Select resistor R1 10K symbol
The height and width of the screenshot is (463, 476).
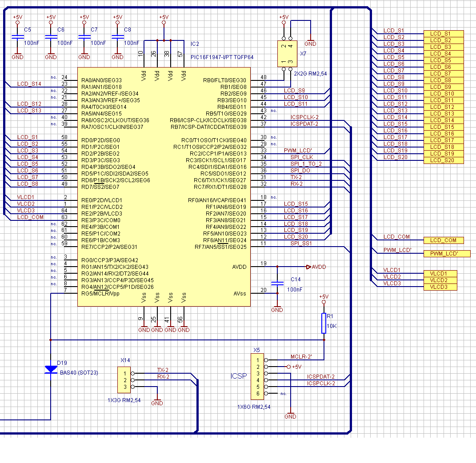click(x=324, y=323)
